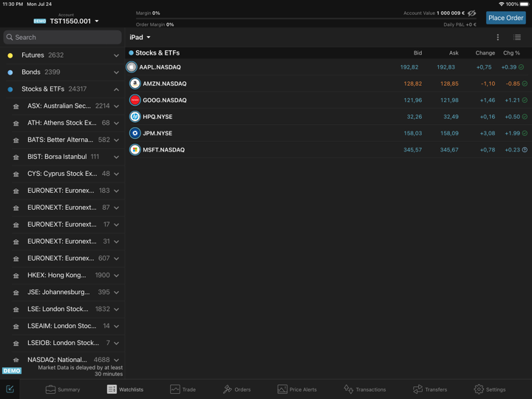Screen dimensions: 532x399
Task: Expand HKEX: Hong Kong exchange entry
Action: point(116,276)
